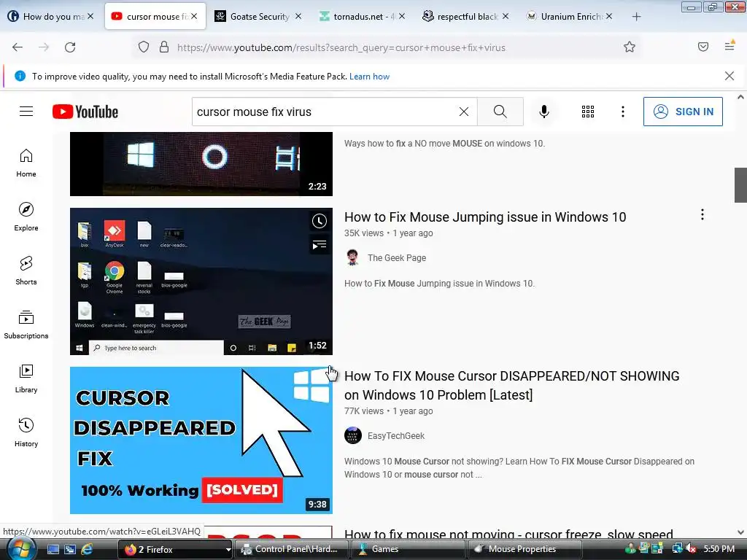The width and height of the screenshot is (747, 560).
Task: Open the 'How to fix mouse not moving' title
Action: pyautogui.click(x=508, y=534)
